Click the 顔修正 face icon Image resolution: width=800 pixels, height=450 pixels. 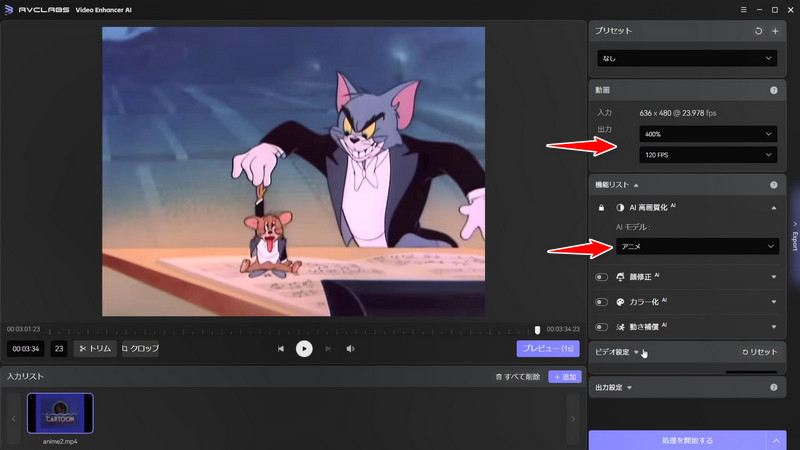coord(620,277)
